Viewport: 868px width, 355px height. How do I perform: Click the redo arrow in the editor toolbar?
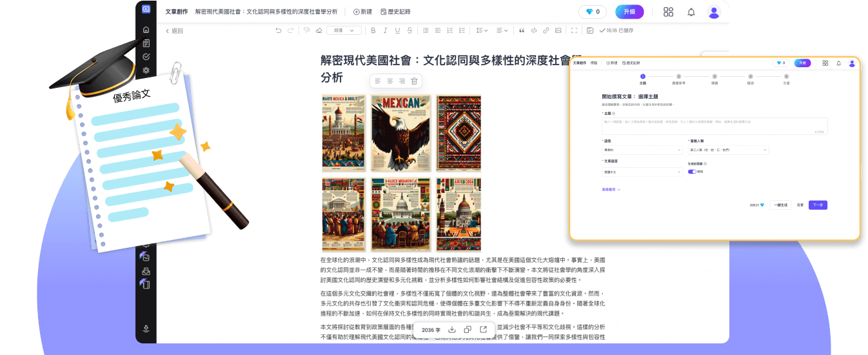click(x=291, y=30)
